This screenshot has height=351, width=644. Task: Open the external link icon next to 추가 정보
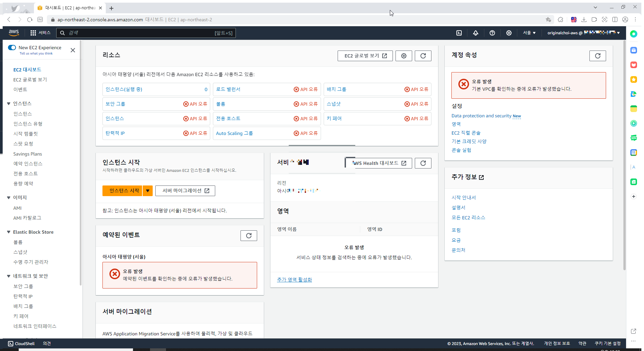481,177
